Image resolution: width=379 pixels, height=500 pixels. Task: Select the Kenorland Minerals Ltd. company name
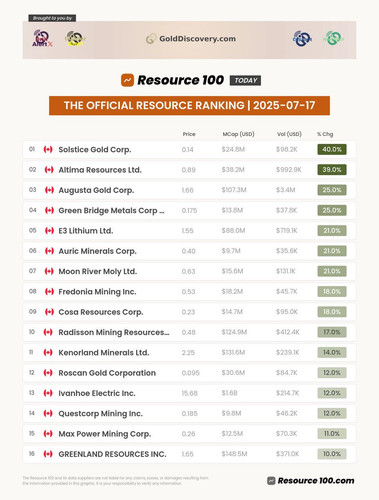tap(104, 353)
